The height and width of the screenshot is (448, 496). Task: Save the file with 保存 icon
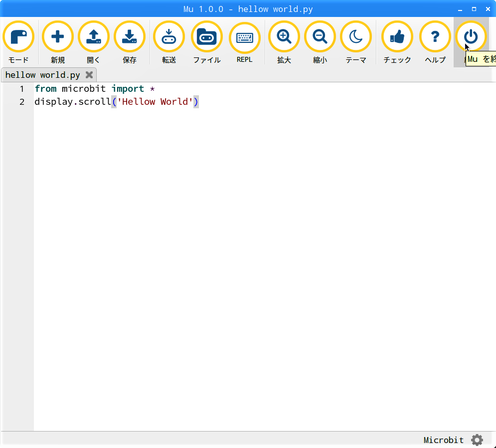130,37
